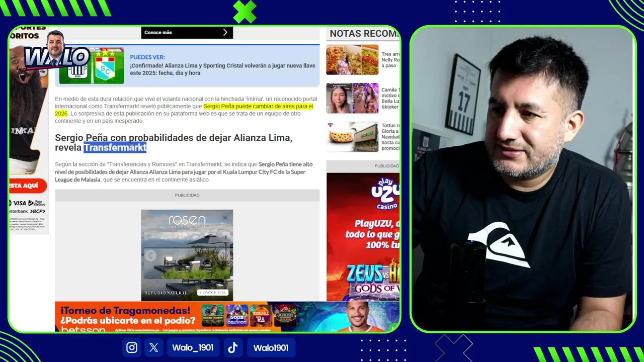
Task: Click the 'PUBLICIDAD' label in the sidebar
Action: click(386, 166)
